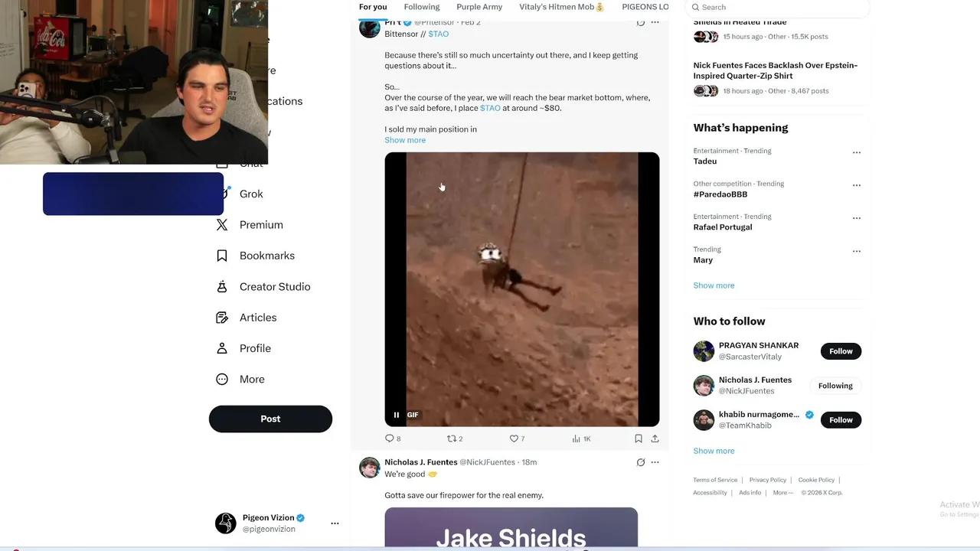Share the TAO post via share icon
The height and width of the screenshot is (551, 980).
click(655, 439)
